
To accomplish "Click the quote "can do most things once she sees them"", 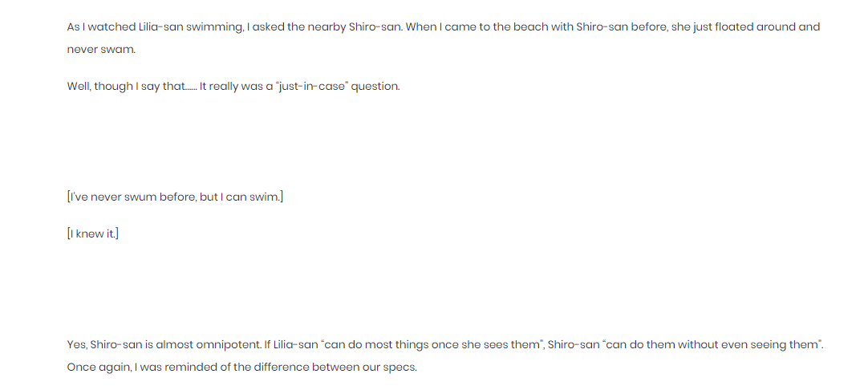I will (x=432, y=344).
